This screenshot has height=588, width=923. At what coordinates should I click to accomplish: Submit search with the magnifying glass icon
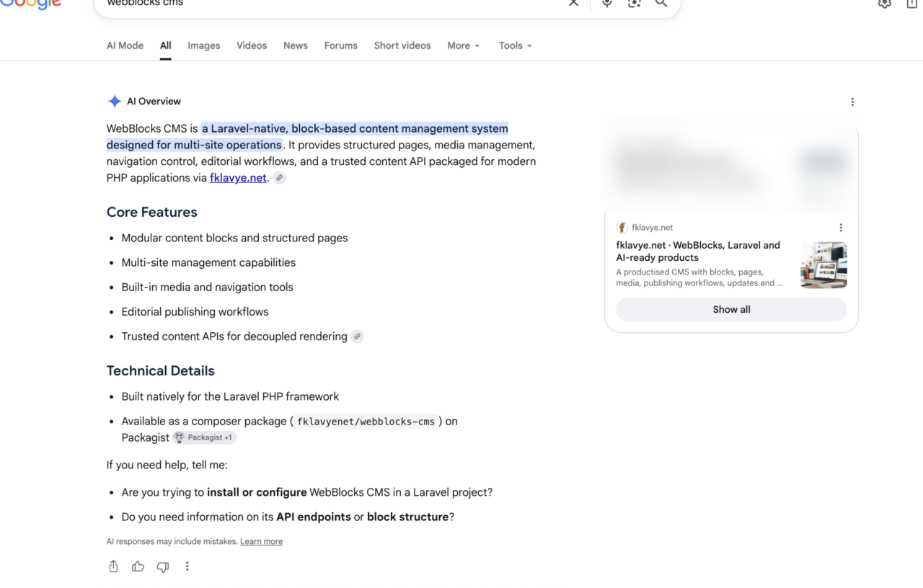tap(661, 3)
